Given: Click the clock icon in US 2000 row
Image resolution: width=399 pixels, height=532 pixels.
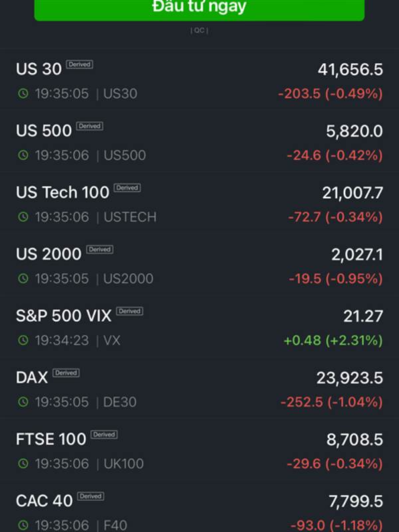Looking at the screenshot, I should pos(23,279).
